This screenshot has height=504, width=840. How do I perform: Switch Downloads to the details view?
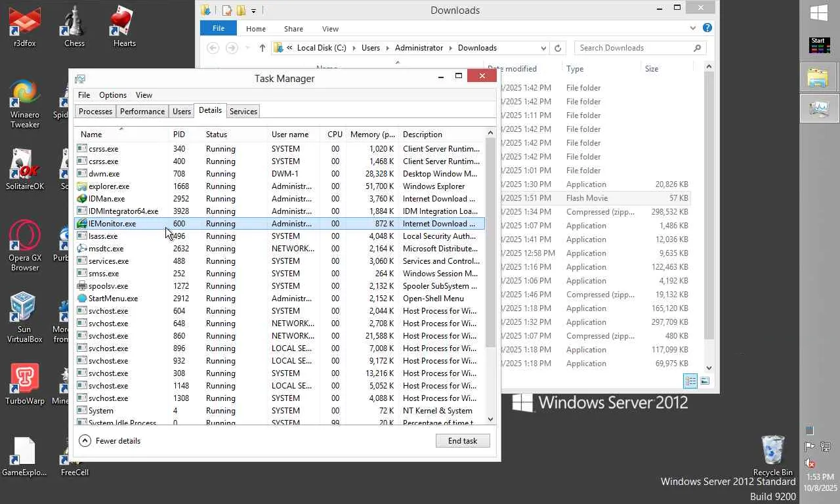tap(690, 381)
